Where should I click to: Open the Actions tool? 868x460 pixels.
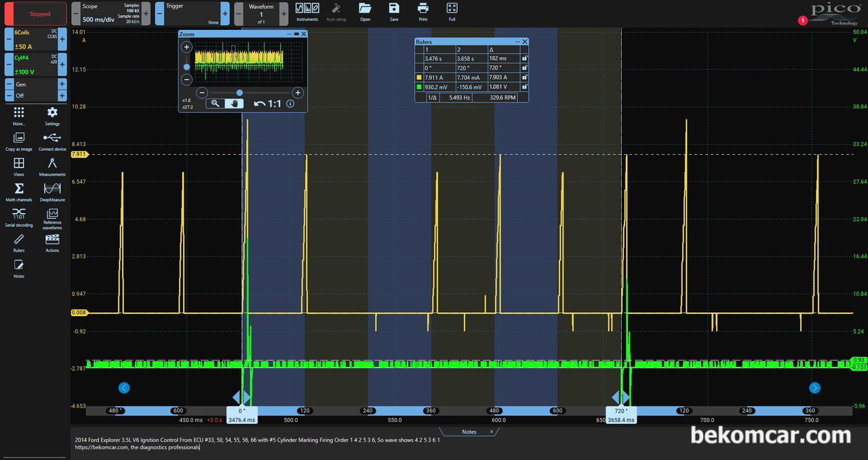(52, 243)
